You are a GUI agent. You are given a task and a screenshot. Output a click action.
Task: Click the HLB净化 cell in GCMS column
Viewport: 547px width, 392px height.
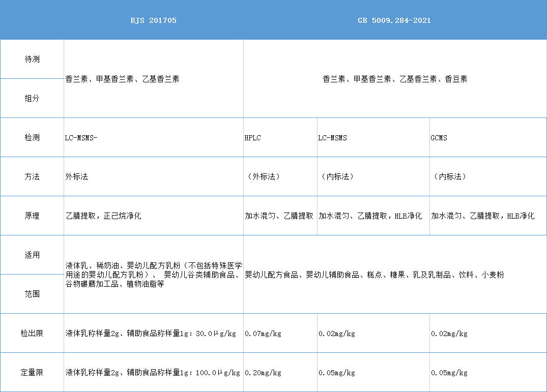point(488,216)
